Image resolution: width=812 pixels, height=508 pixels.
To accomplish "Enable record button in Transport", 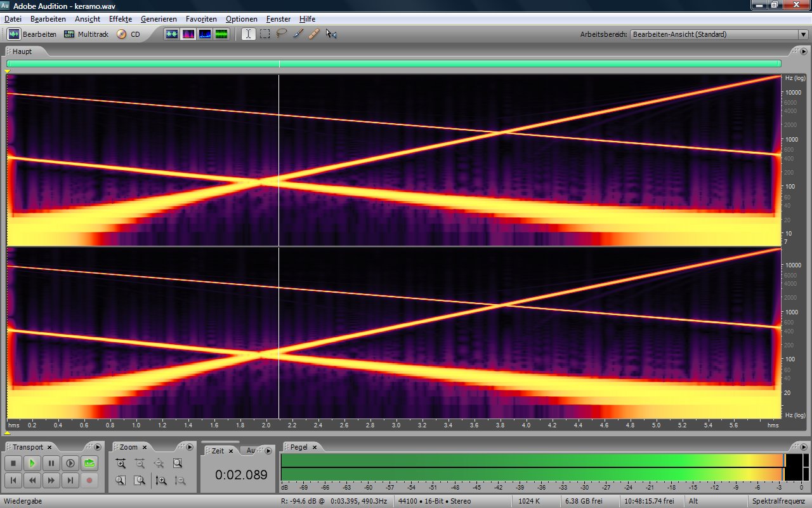I will click(89, 481).
